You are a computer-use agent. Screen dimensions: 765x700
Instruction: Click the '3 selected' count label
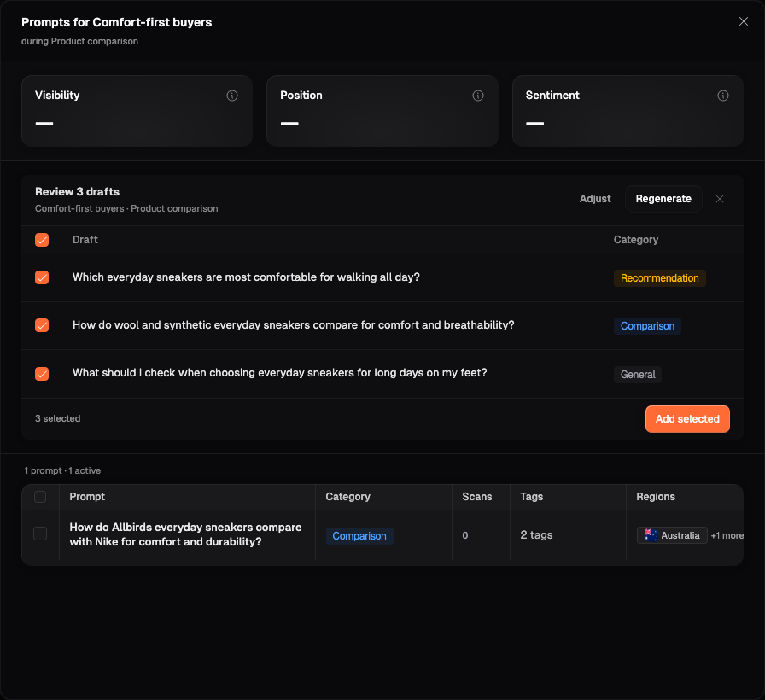coord(57,418)
